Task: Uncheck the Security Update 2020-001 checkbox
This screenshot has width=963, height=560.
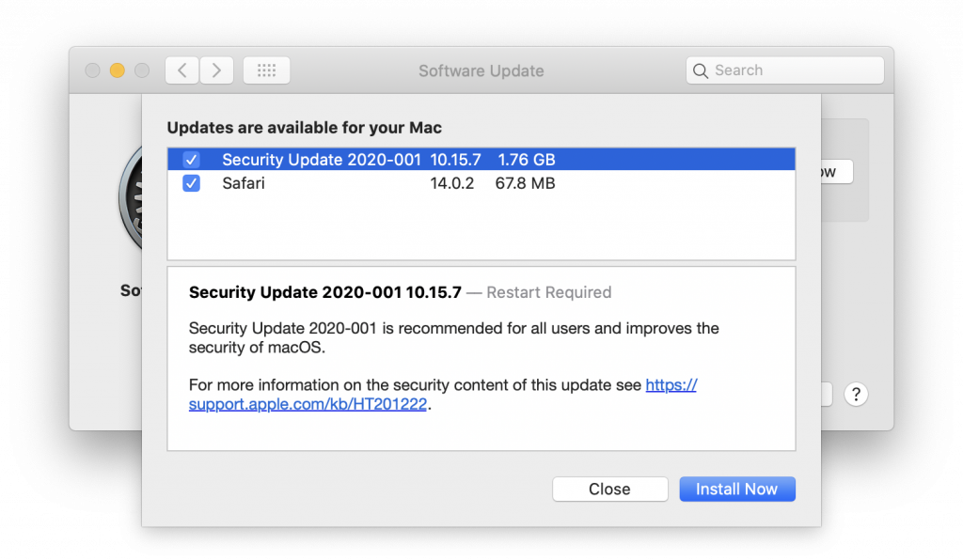Action: click(191, 160)
